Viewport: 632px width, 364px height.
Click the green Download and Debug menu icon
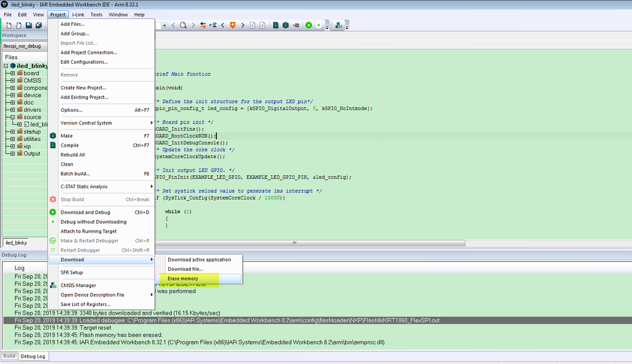(53, 212)
